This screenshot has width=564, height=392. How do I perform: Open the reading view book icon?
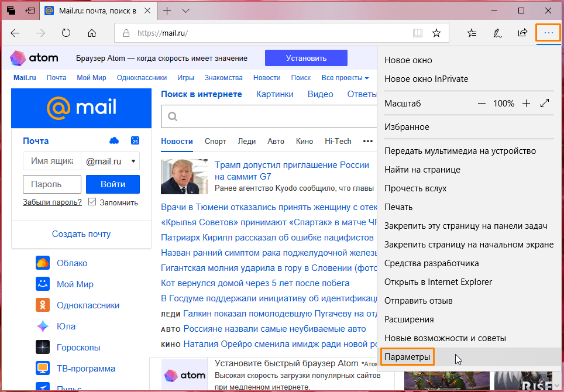point(418,33)
